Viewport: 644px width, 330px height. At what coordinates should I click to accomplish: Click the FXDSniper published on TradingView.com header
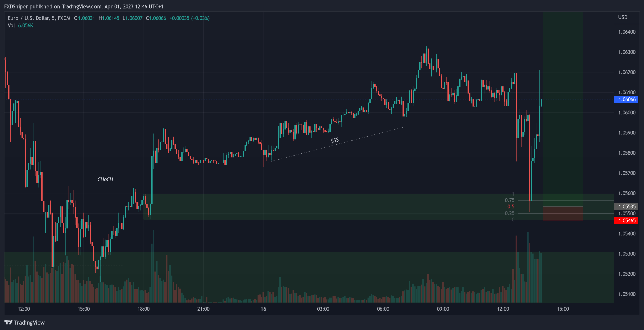coord(83,6)
